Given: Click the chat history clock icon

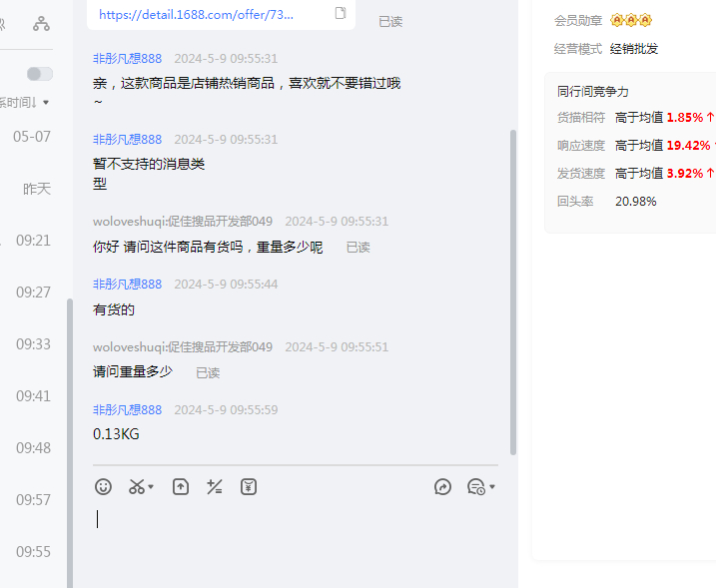Looking at the screenshot, I should (x=475, y=487).
